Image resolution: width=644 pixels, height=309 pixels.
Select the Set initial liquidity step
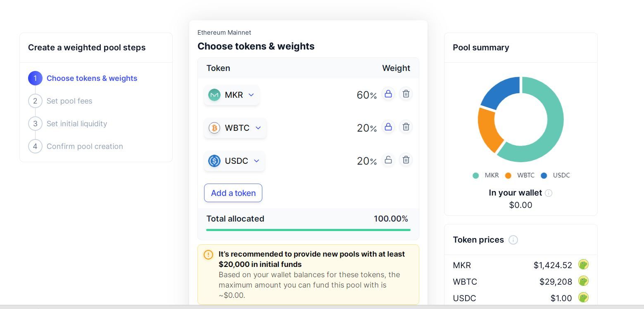click(x=76, y=124)
